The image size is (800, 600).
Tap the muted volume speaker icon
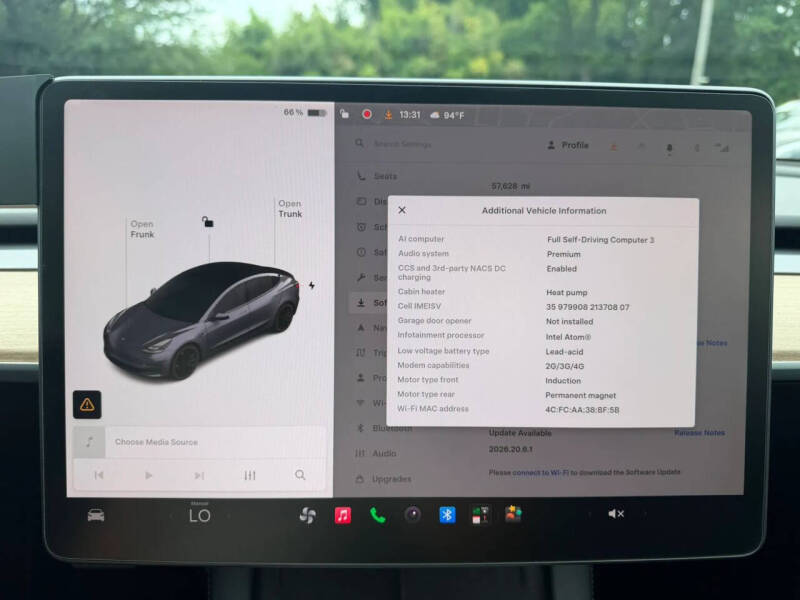point(616,514)
